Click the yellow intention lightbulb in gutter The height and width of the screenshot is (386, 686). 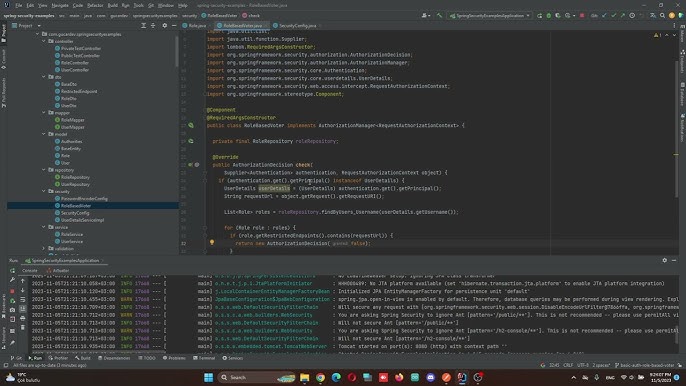pyautogui.click(x=212, y=242)
